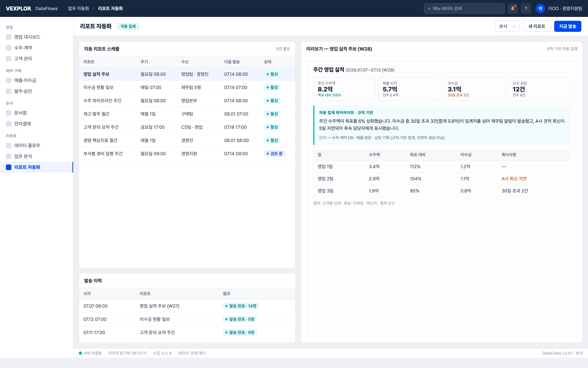Open the notifications bell icon

(x=513, y=8)
